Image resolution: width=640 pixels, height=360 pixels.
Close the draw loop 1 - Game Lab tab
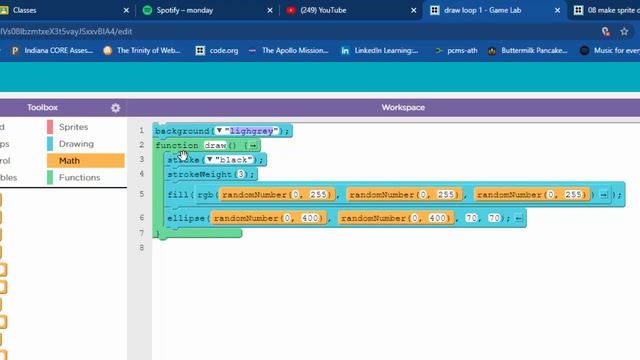coord(557,11)
